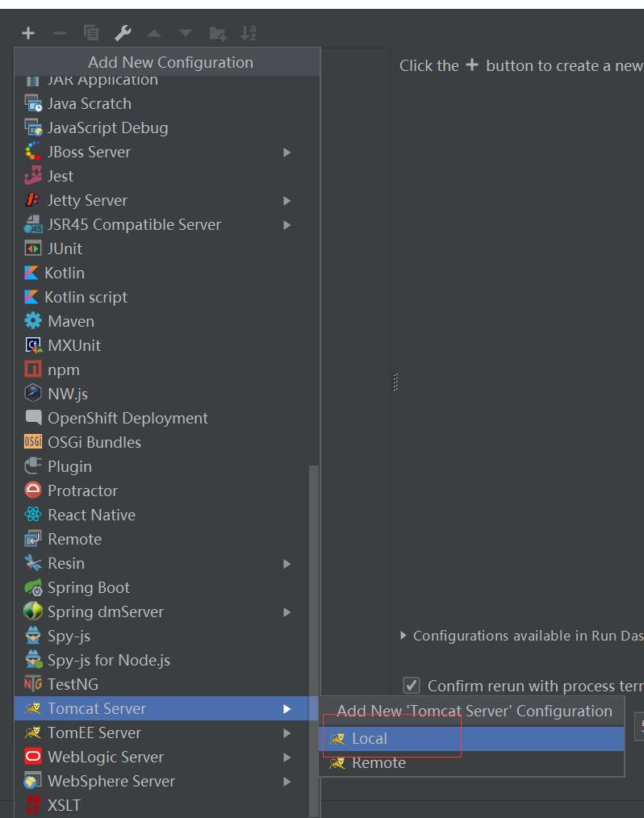Click the Create New Folder icon
Screen dimensions: 644x818
click(x=217, y=34)
